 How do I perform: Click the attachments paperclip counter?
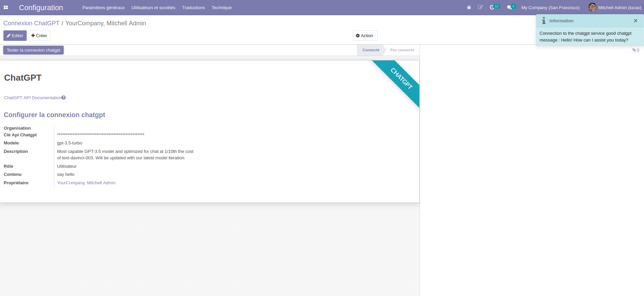[x=636, y=50]
